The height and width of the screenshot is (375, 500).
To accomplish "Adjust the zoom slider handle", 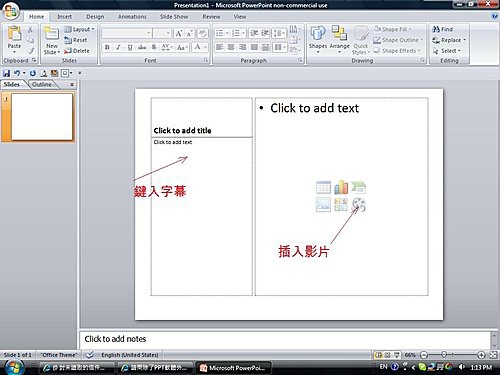I will pos(444,355).
